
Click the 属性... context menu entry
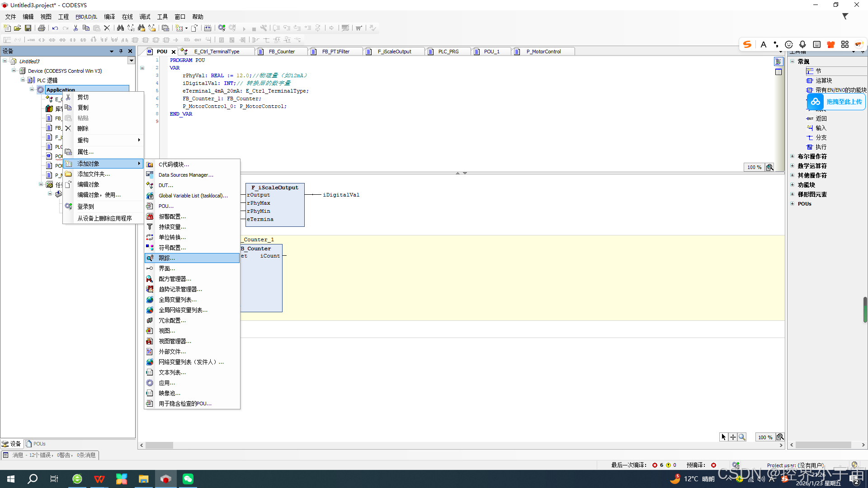85,152
